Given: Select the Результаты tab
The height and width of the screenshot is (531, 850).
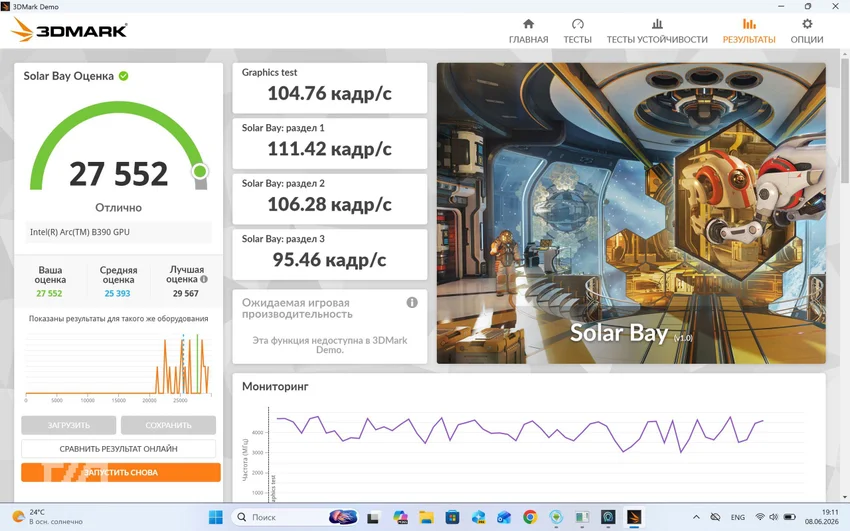Looking at the screenshot, I should tap(749, 31).
